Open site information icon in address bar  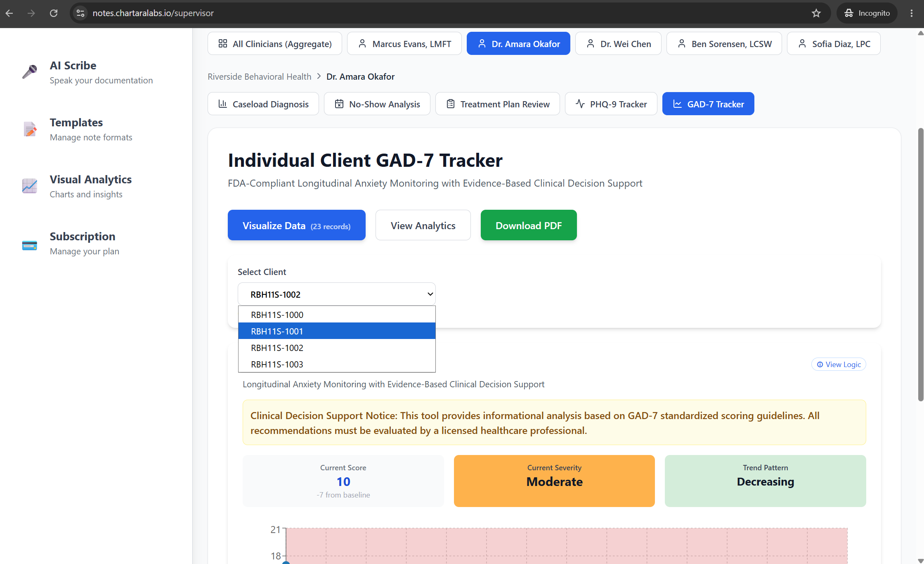click(80, 13)
